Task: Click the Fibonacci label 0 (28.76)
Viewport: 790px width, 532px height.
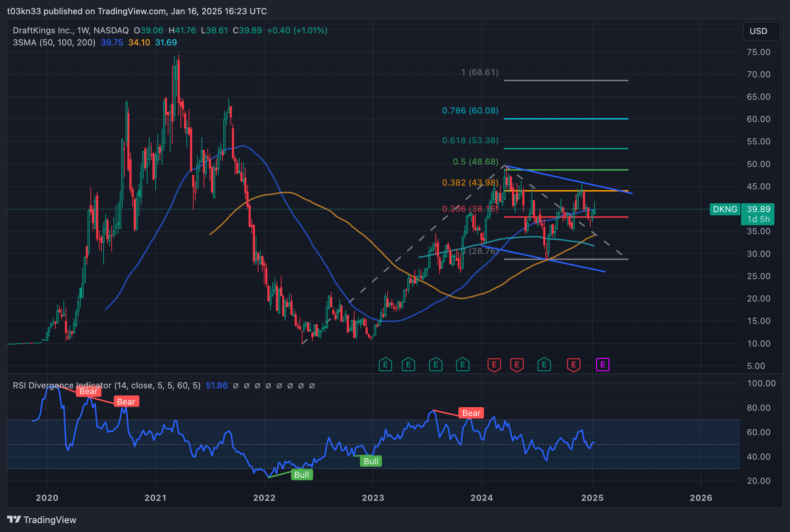Action: point(480,251)
